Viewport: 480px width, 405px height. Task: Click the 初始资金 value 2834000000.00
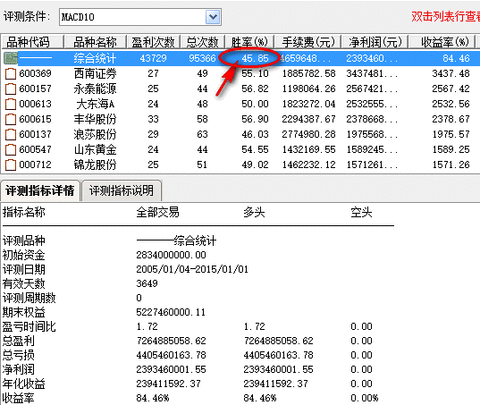[171, 255]
